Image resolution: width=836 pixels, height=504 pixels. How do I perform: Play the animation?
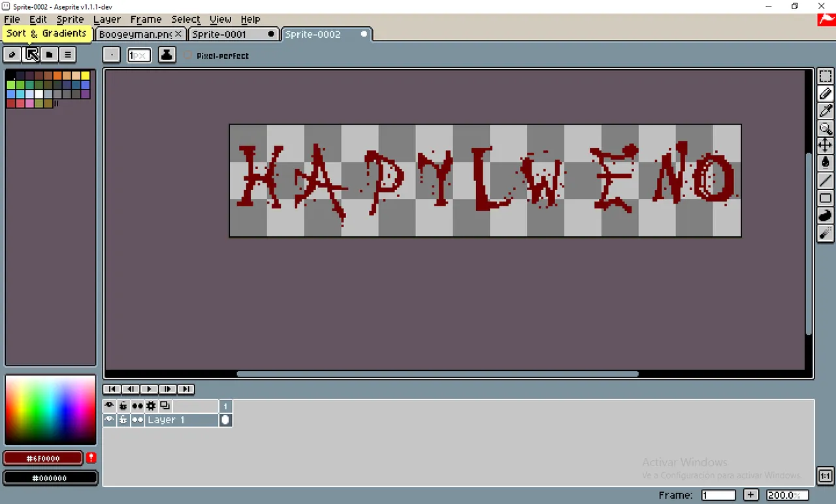point(149,389)
